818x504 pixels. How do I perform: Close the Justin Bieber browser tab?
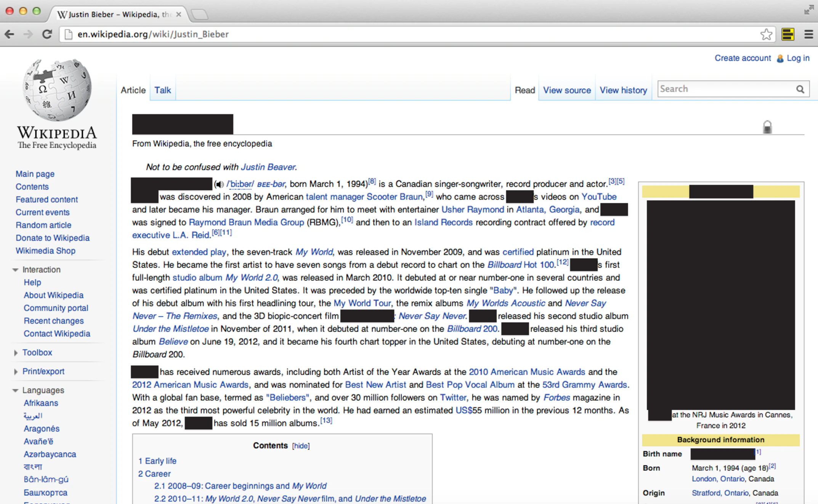click(x=178, y=14)
